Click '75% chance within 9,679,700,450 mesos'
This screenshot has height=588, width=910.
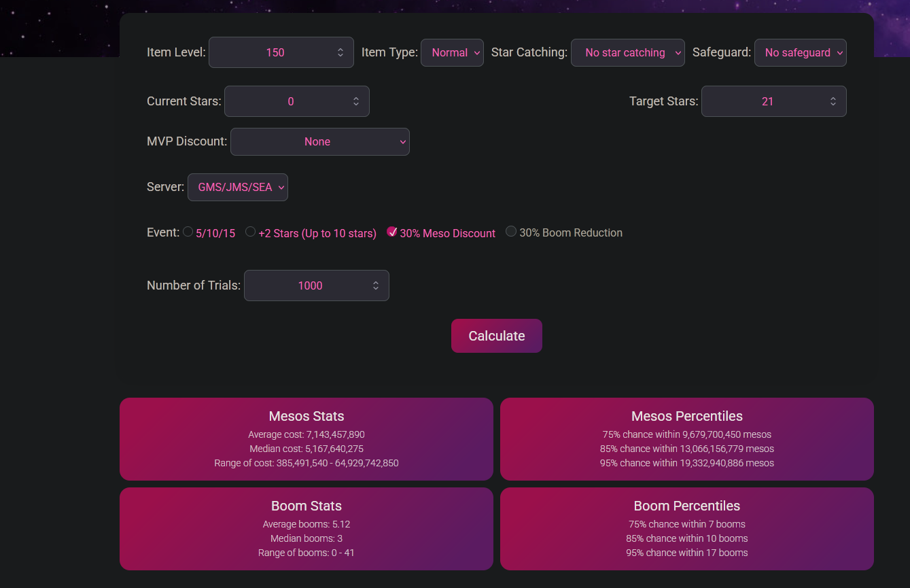[x=687, y=434]
